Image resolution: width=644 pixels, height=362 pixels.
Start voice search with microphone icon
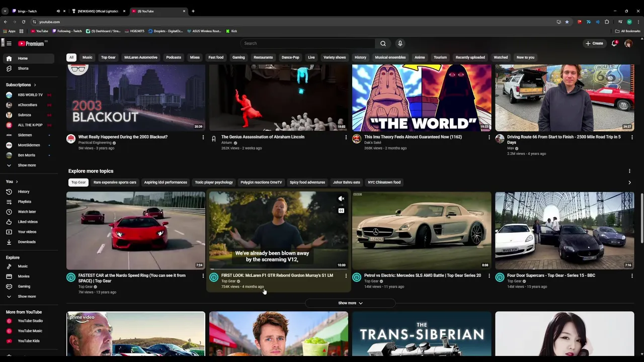point(400,44)
